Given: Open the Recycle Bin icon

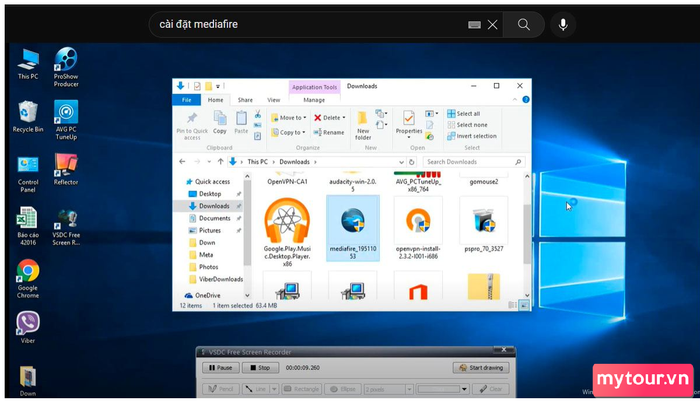Looking at the screenshot, I should click(28, 117).
